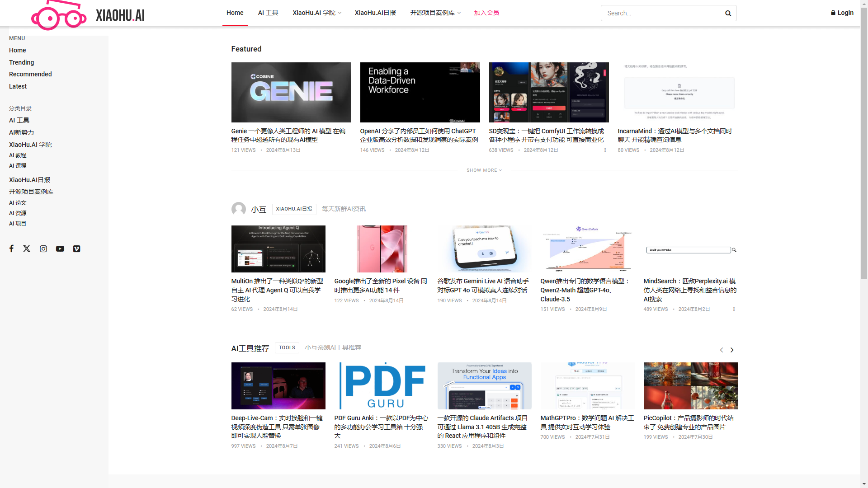Click the scrollbar down arrow

[864, 484]
